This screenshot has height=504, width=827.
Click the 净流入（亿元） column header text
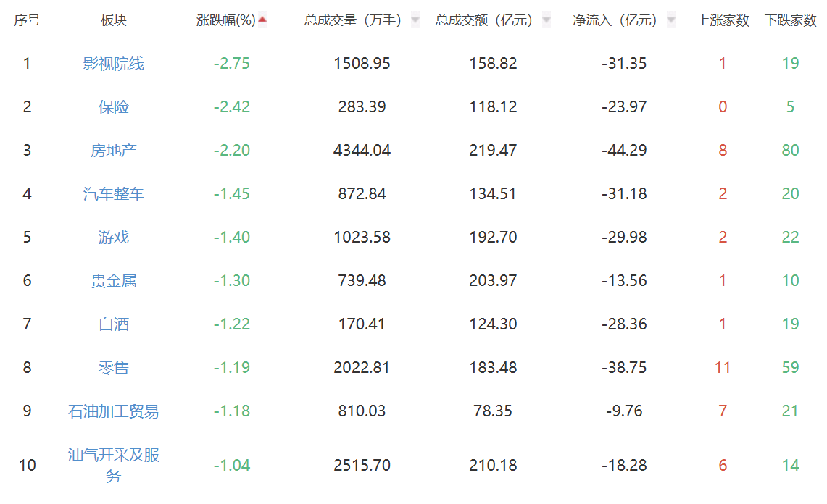[x=615, y=21]
